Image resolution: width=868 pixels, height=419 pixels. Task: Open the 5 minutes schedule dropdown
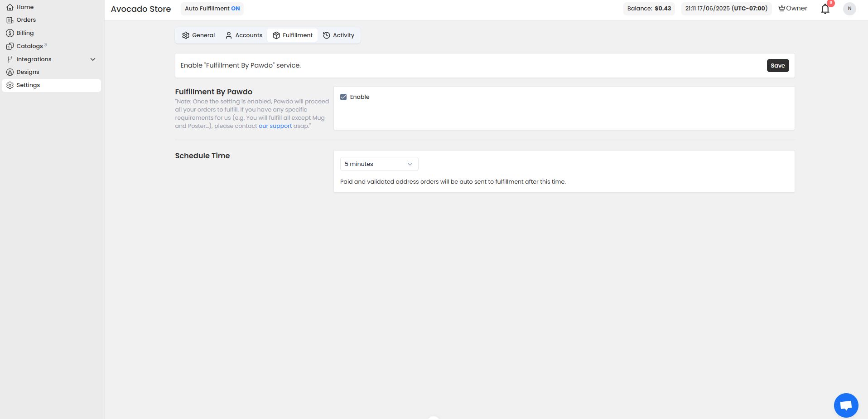tap(379, 164)
